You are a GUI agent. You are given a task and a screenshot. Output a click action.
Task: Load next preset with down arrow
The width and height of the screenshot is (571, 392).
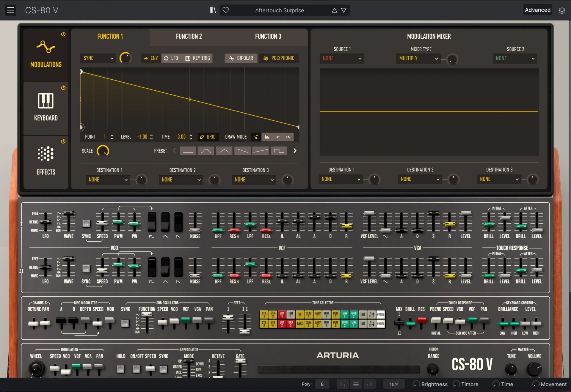(344, 10)
